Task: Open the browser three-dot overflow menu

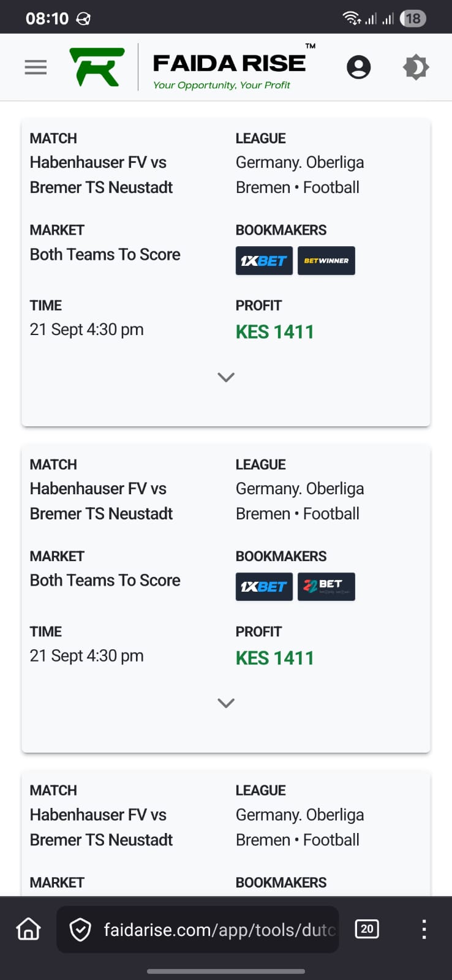Action: (x=424, y=929)
